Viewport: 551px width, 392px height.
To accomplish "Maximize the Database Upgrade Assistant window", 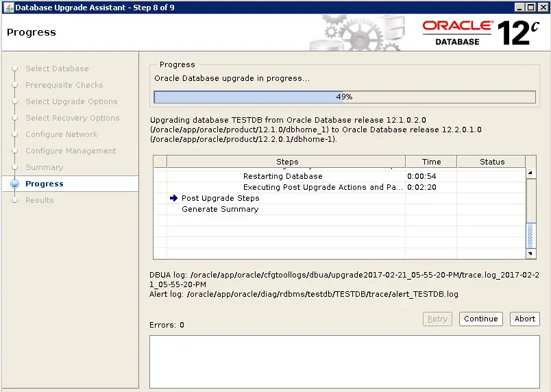I will [531, 8].
